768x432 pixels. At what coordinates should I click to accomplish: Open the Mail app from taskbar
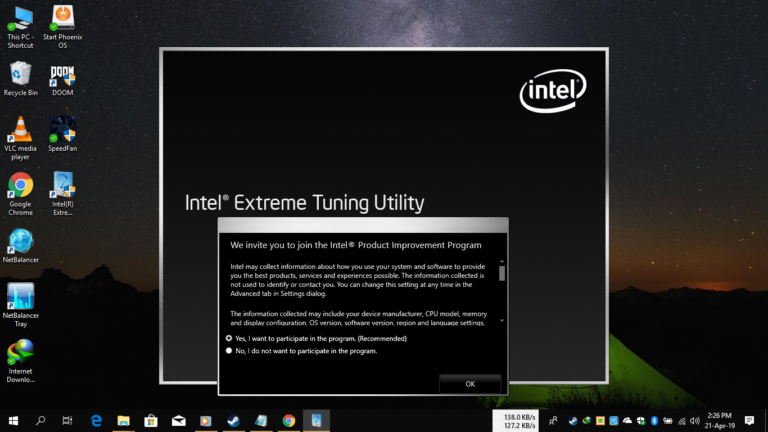tap(178, 421)
